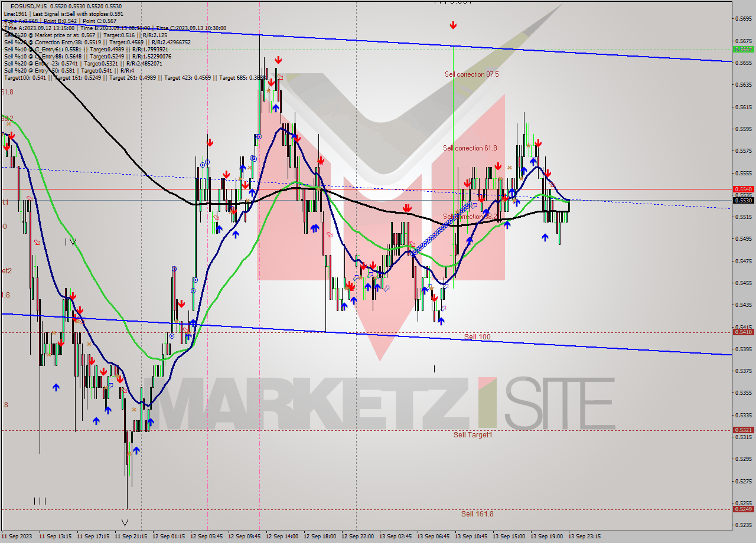This screenshot has width=756, height=543.
Task: Click the 0.5410 price level tag
Action: click(743, 332)
